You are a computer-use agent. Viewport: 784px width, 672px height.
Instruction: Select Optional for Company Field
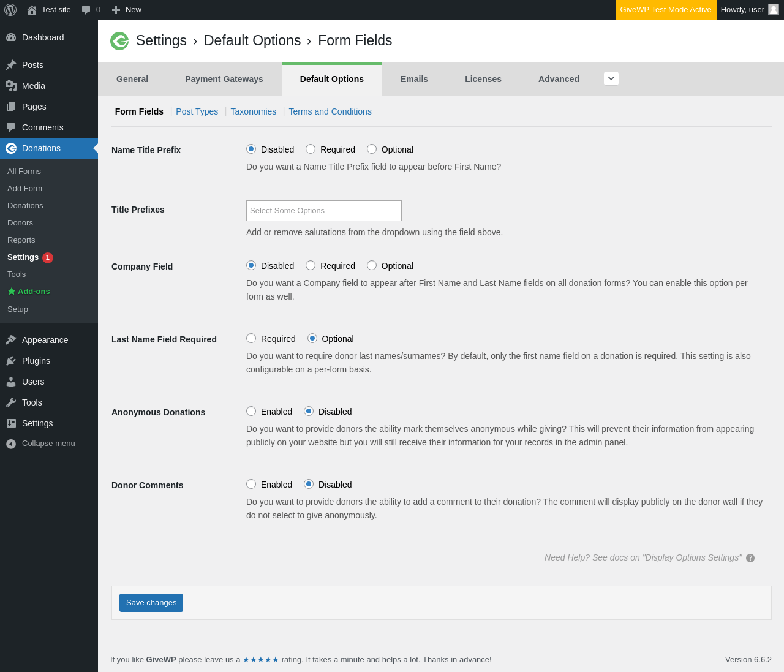(372, 265)
